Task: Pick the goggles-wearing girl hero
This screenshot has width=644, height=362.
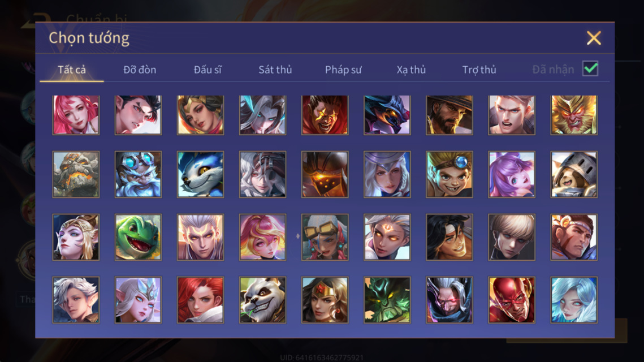Action: 325,237
